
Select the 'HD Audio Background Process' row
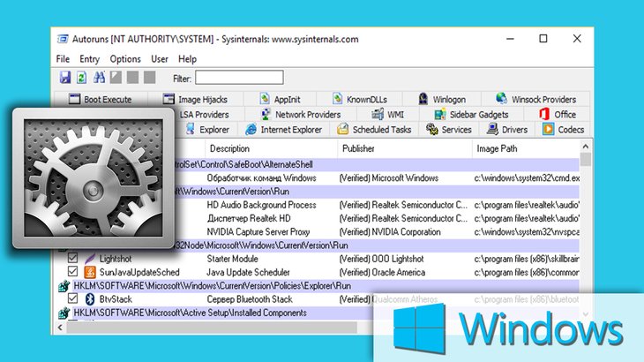377,205
